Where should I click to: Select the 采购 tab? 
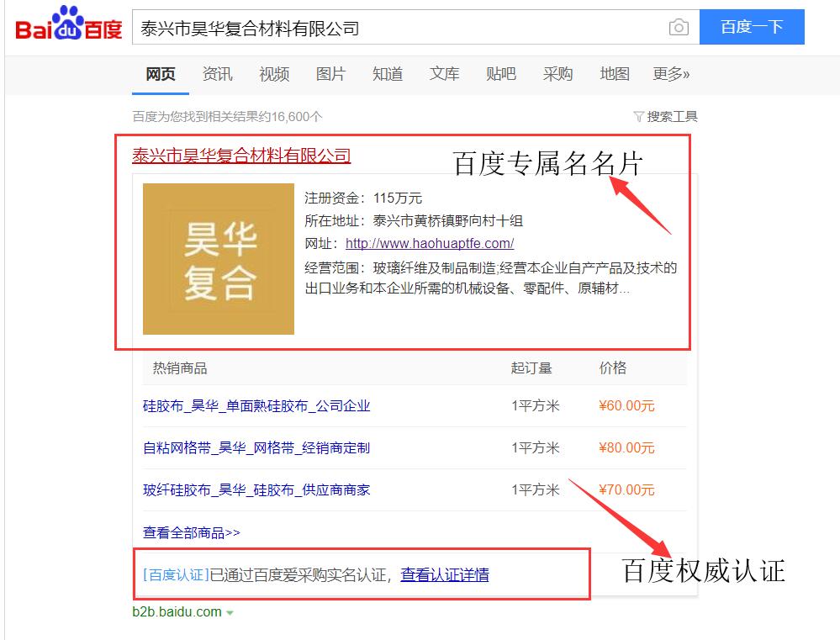pos(557,74)
